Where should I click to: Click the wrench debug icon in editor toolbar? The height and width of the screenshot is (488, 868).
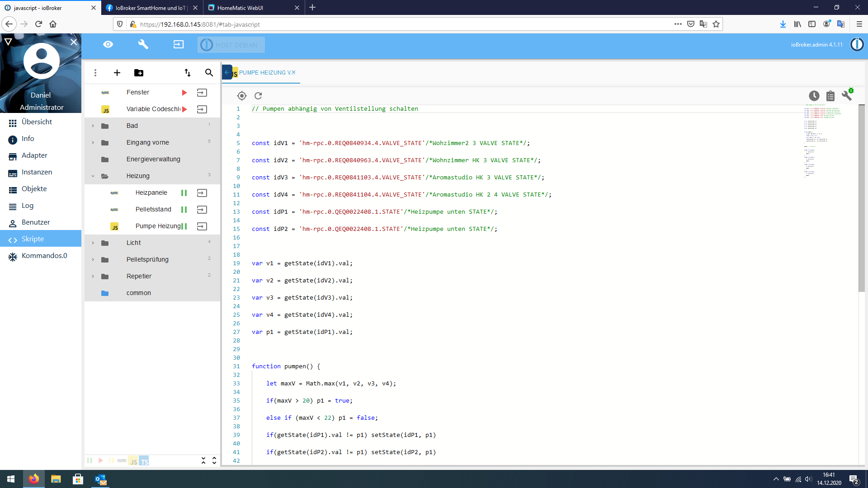pyautogui.click(x=847, y=95)
